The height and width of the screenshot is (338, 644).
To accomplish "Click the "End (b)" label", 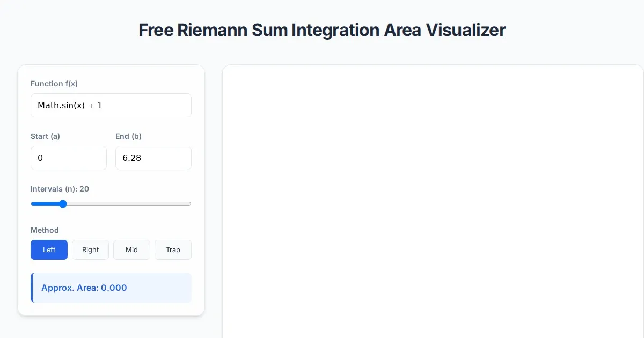I will click(128, 136).
